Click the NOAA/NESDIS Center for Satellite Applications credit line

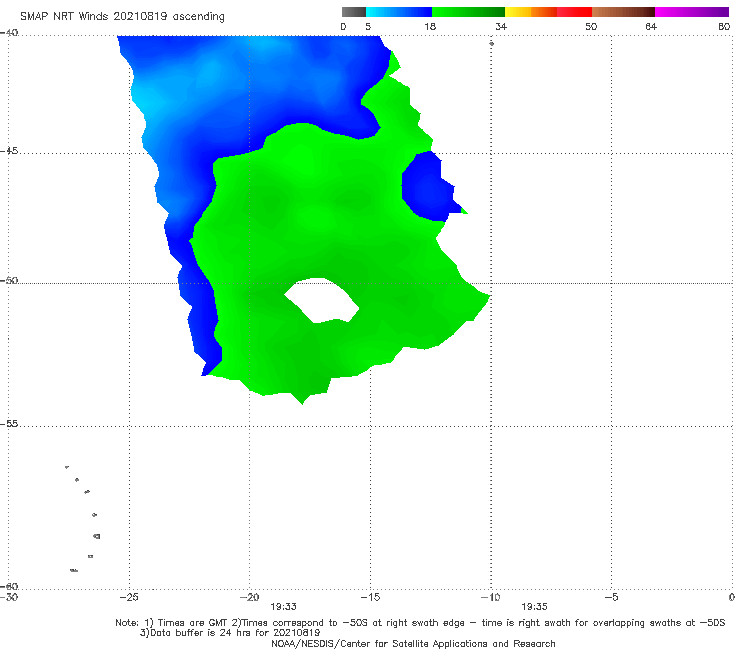point(413,644)
